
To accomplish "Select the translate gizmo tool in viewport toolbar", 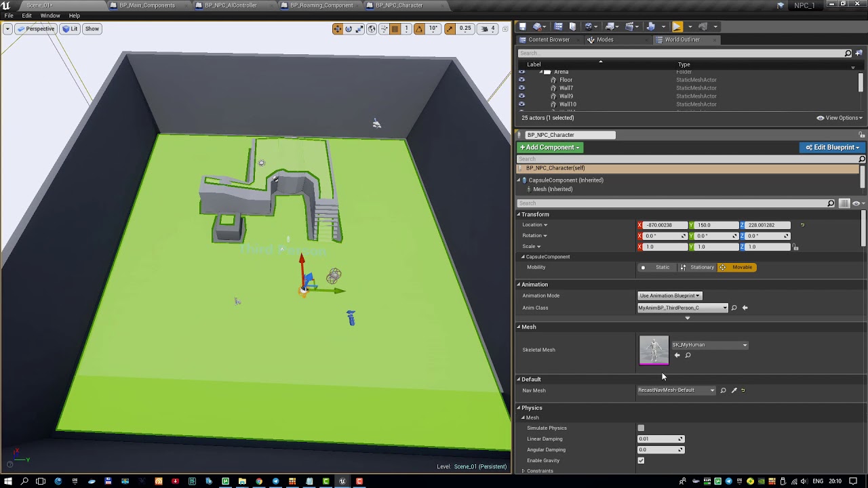I will (x=337, y=28).
